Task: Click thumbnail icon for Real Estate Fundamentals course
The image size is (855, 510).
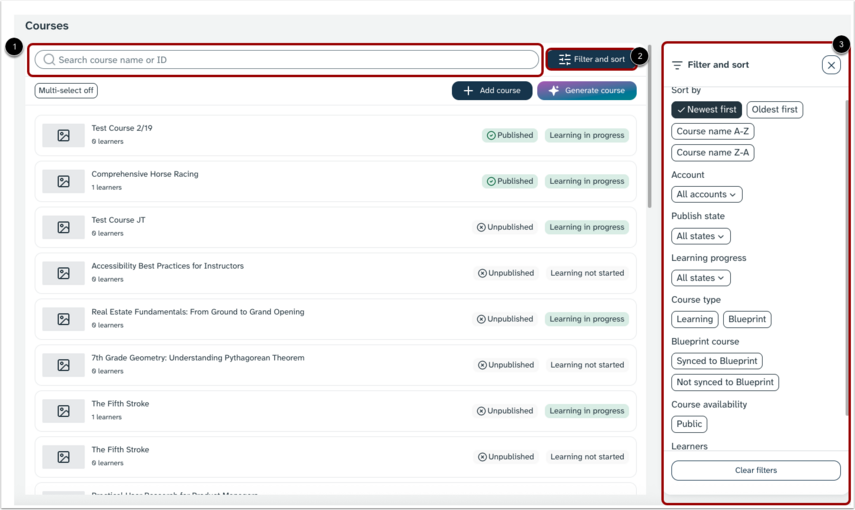Action: pyautogui.click(x=63, y=319)
